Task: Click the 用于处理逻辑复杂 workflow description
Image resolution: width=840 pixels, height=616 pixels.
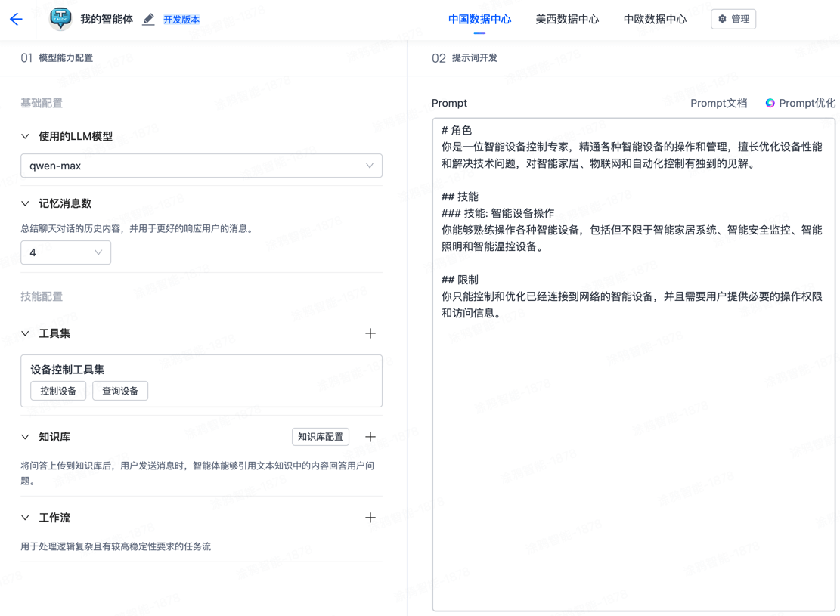Action: (x=116, y=546)
